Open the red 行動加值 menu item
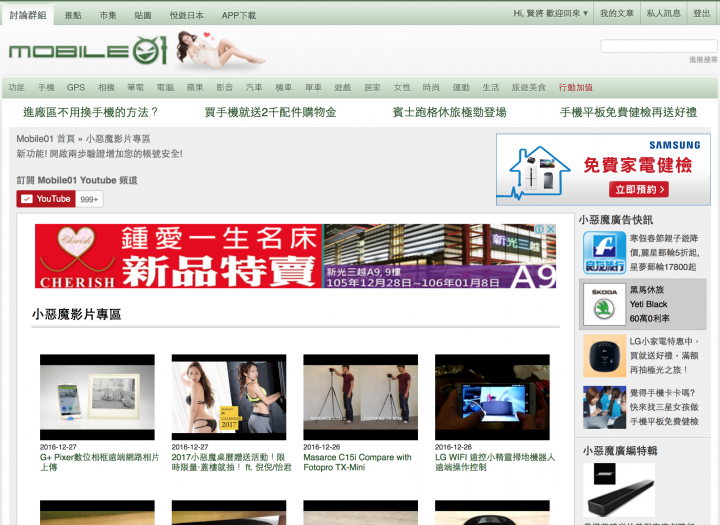The height and width of the screenshot is (525, 720). click(575, 87)
